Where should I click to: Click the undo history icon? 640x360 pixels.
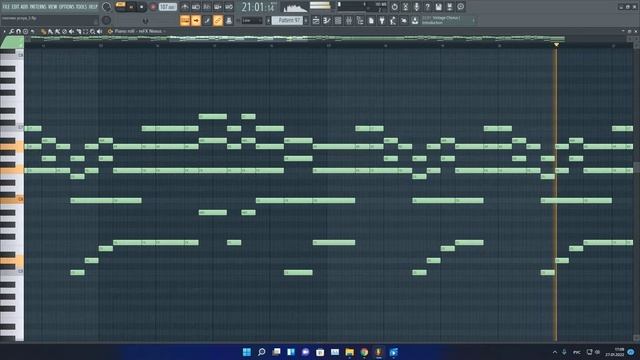(394, 7)
